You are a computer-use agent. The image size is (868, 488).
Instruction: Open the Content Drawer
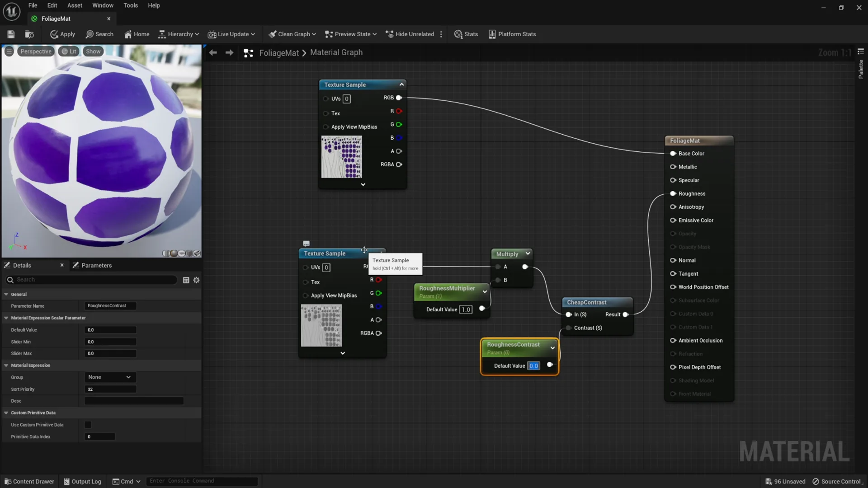point(29,481)
